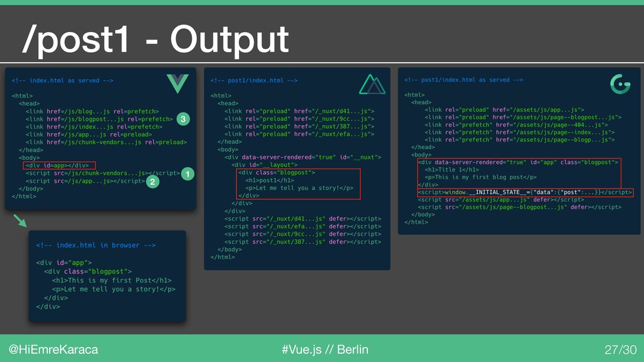
Task: Click the '<div id="__layout">' line
Action: 265,165
